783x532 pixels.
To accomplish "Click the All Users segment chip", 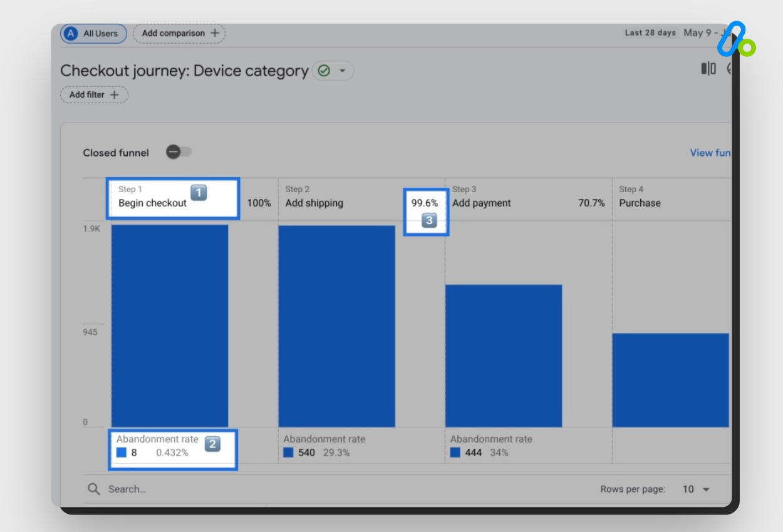I will tap(93, 34).
